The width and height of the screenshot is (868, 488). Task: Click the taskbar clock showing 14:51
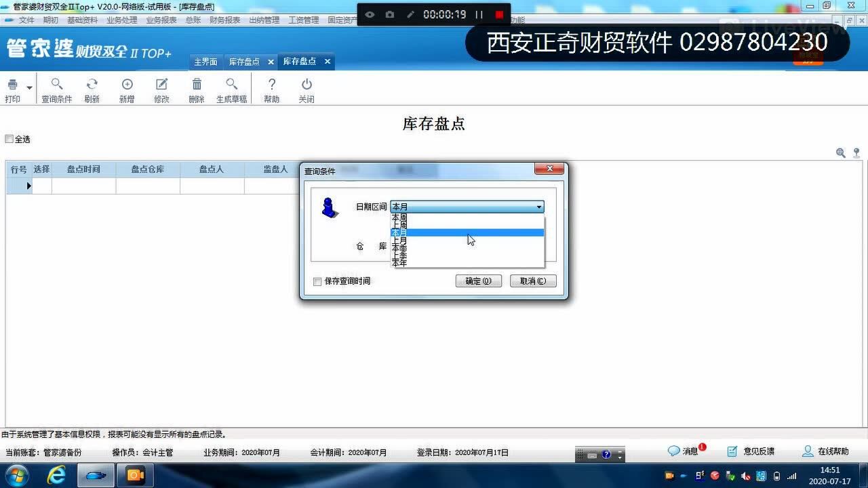831,475
